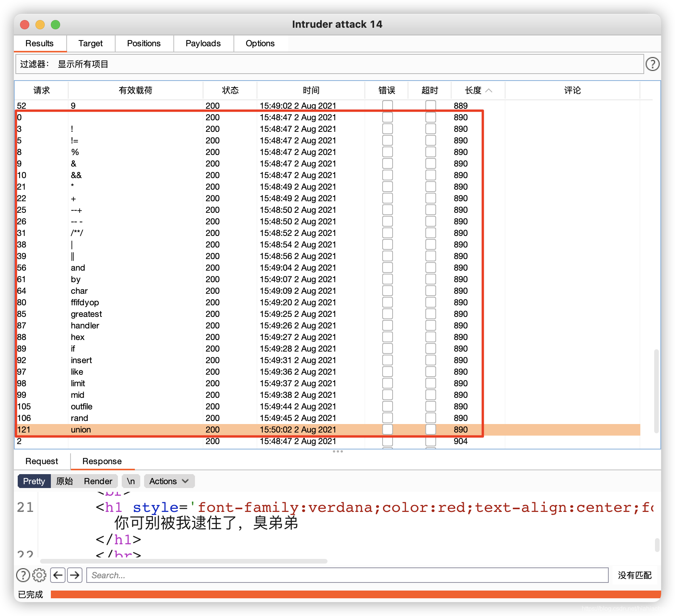Image resolution: width=675 pixels, height=616 pixels.
Task: Sort by the 请求 column header
Action: point(42,90)
